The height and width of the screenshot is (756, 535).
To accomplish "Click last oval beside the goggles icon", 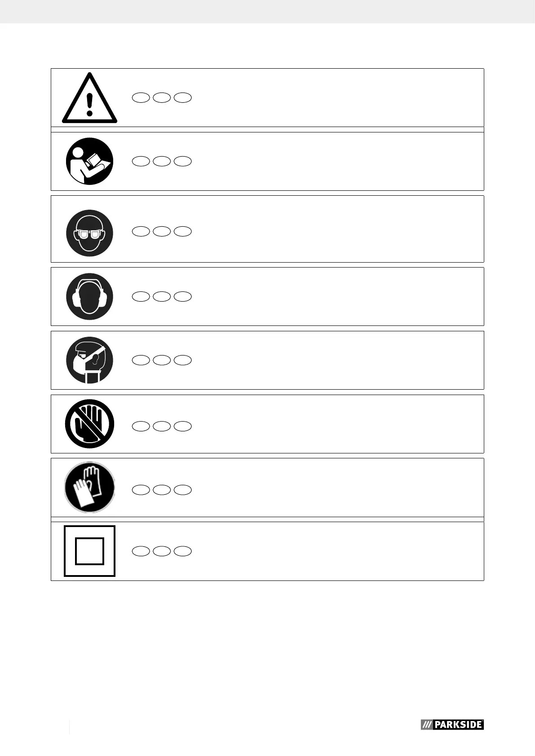I will (183, 232).
